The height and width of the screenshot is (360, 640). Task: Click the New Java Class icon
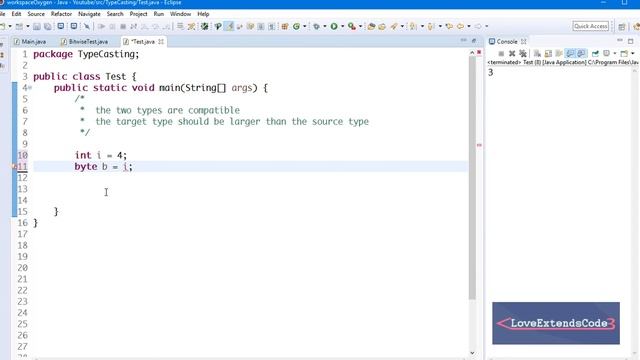[x=296, y=27]
